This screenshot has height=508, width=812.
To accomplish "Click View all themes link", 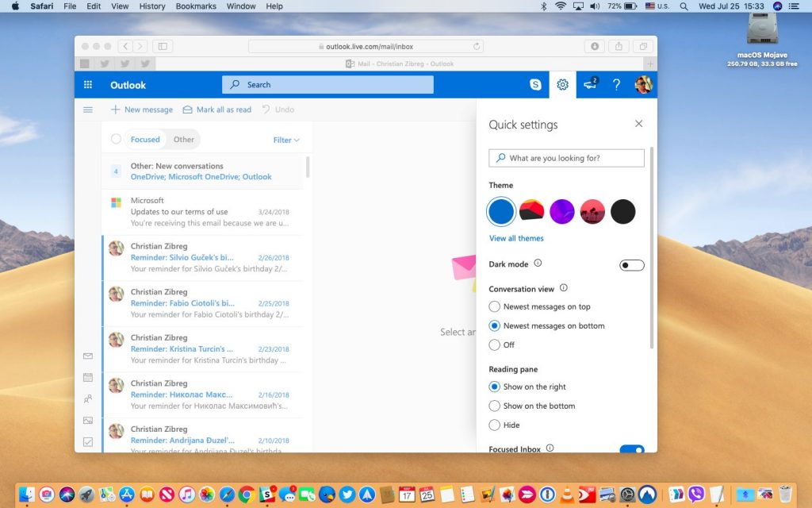I will pos(515,238).
